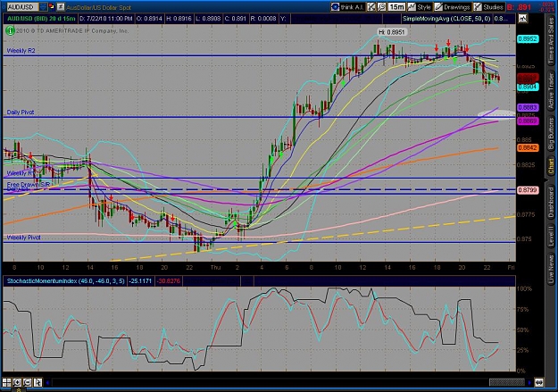Click the Weekly R2 level label
The image size is (558, 392).
point(21,51)
